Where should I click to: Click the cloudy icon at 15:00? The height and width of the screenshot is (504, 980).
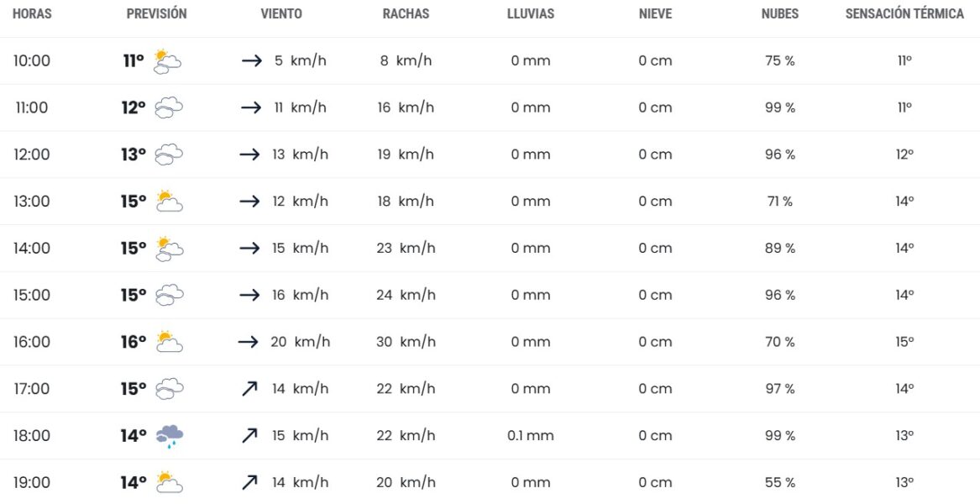[x=169, y=295]
